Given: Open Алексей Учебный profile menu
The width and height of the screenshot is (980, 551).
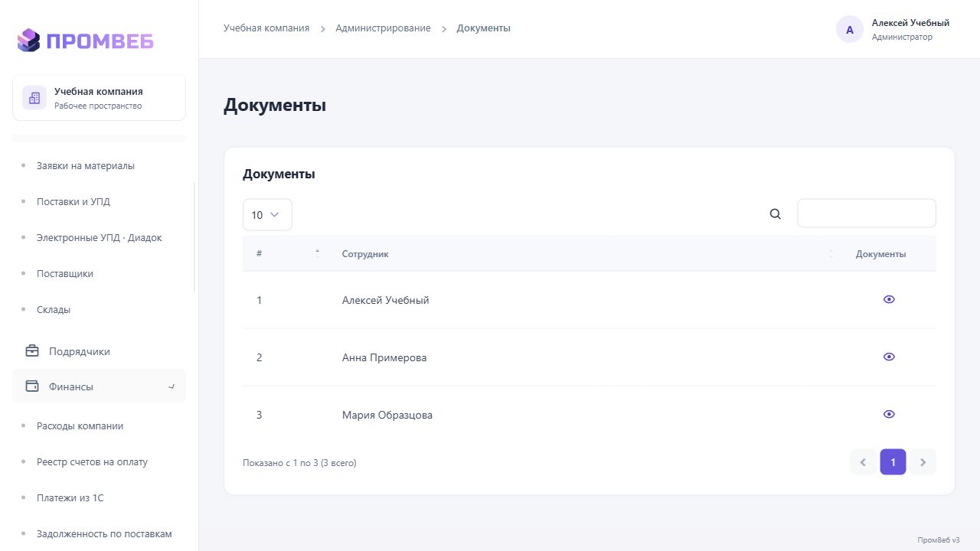Looking at the screenshot, I should [893, 30].
